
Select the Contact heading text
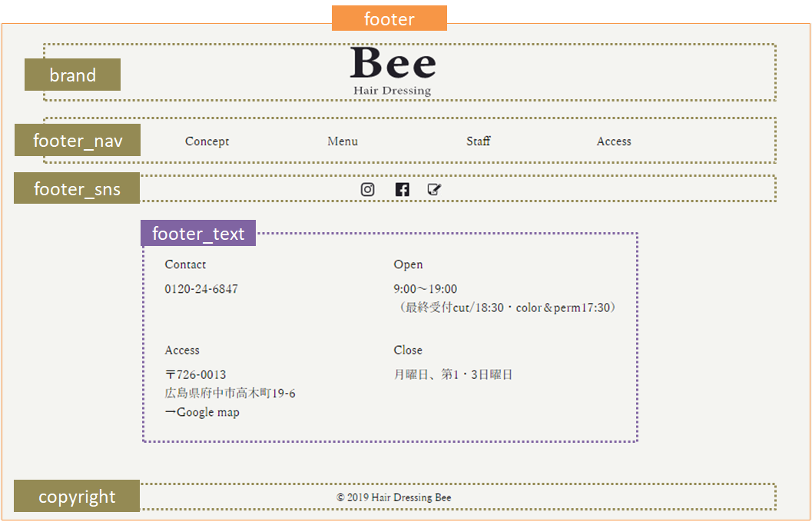[x=185, y=264]
